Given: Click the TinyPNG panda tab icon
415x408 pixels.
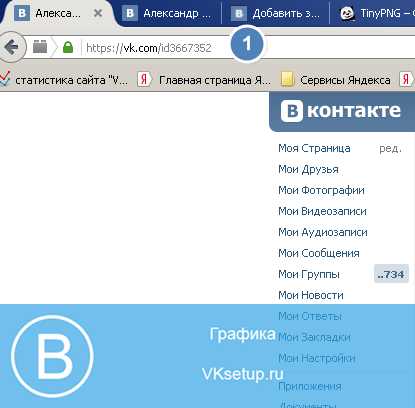Looking at the screenshot, I should point(347,14).
